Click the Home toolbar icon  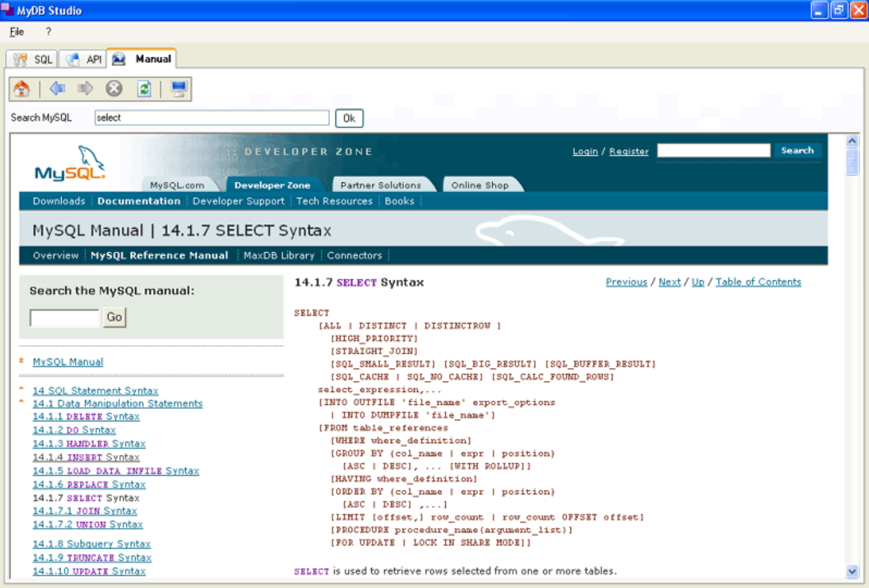22,89
